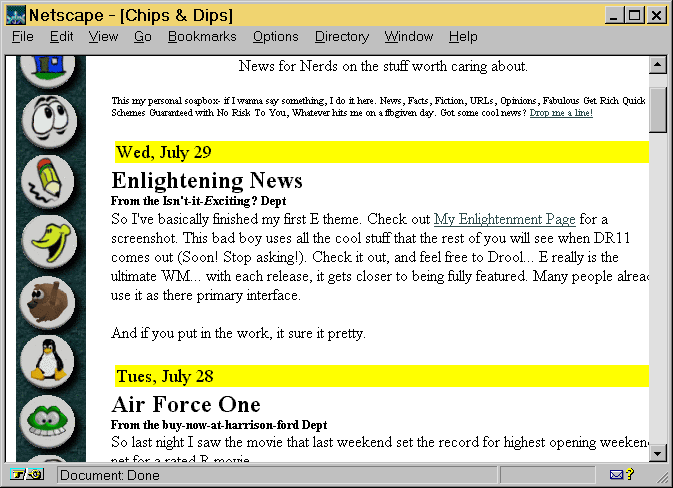Maximize the Netscape window
The width and height of the screenshot is (673, 488).
coord(634,15)
